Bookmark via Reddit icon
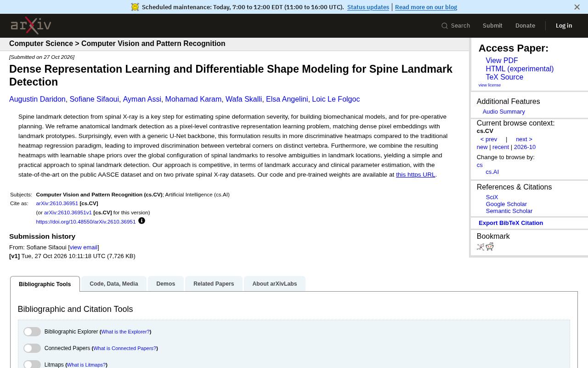The image size is (588, 368). coord(490,247)
